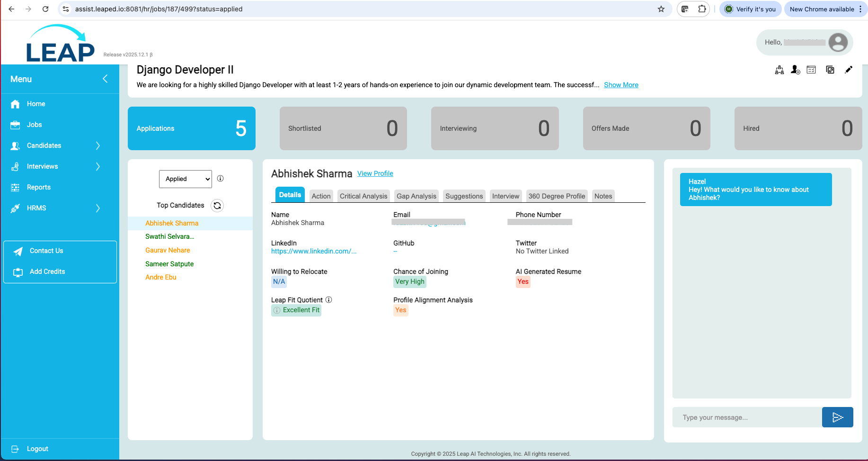The image size is (868, 461).
Task: Click the info icon beside Applied dropdown
Action: tap(220, 179)
